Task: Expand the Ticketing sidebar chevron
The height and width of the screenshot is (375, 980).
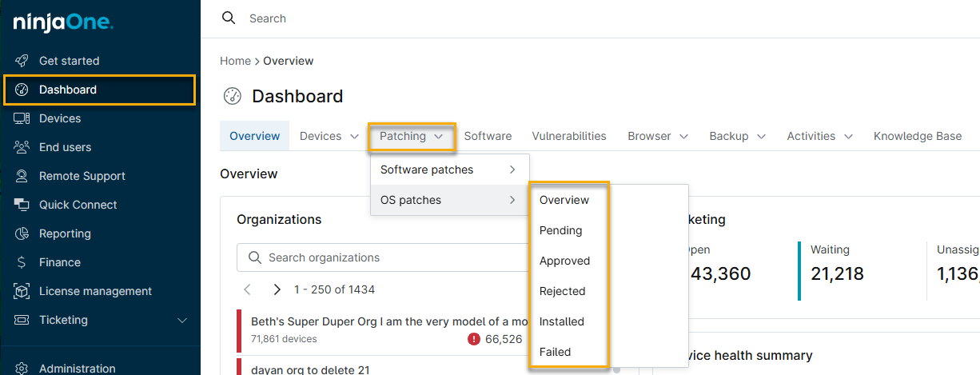Action: [x=182, y=321]
